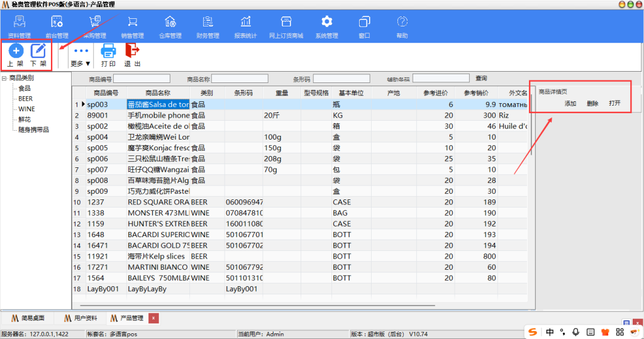
Task: Collapse the 商品类别 tree root
Action: click(x=5, y=79)
